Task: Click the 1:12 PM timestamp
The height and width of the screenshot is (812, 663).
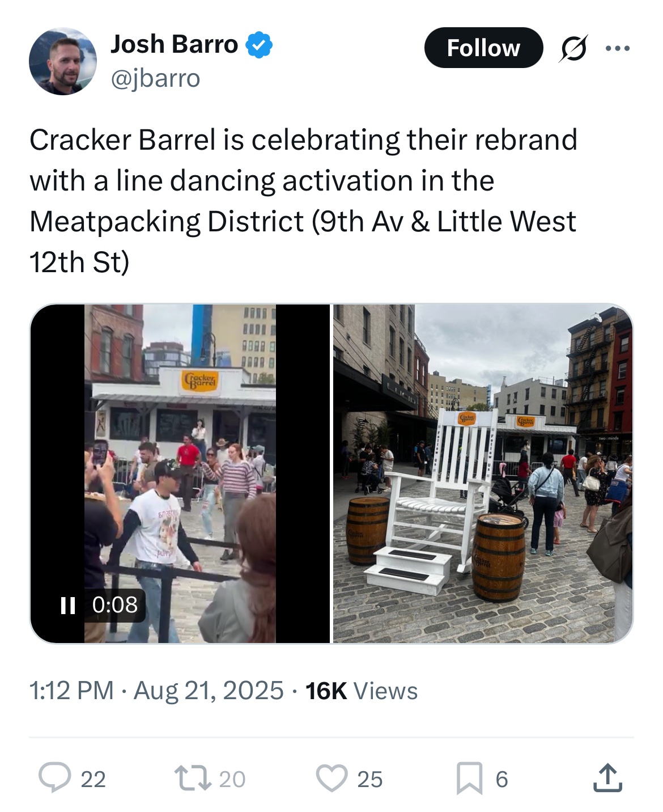Action: coord(71,691)
